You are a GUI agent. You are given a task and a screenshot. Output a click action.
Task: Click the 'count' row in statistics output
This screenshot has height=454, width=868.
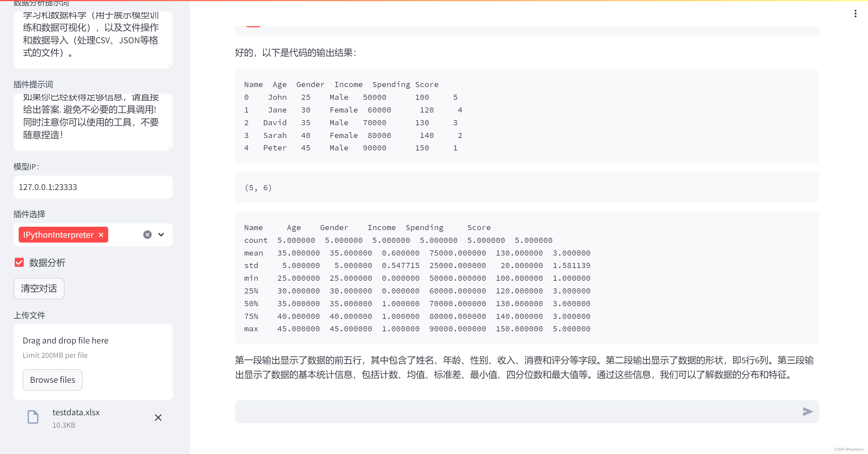[x=398, y=240]
